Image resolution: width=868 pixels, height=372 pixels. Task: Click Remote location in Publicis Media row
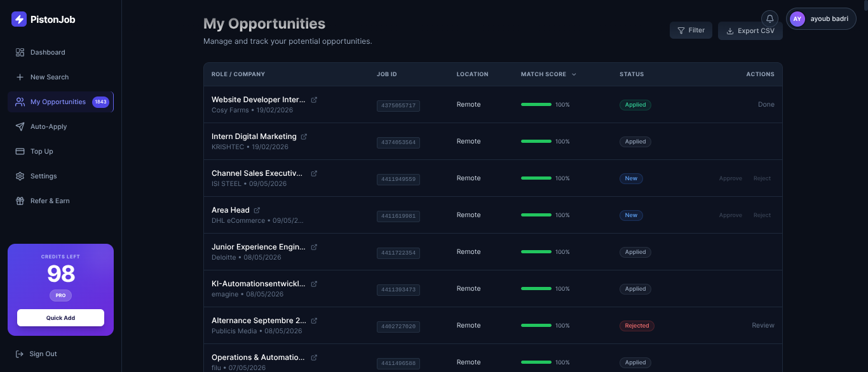(469, 325)
